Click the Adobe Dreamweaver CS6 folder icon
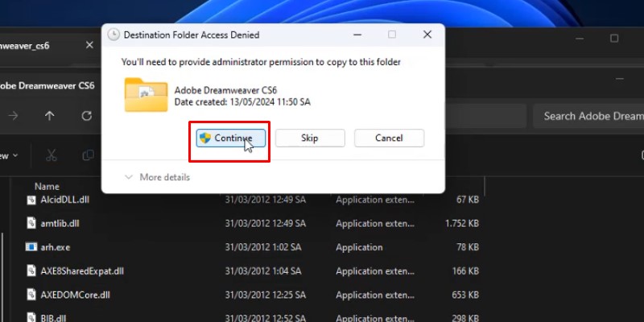 pos(146,94)
